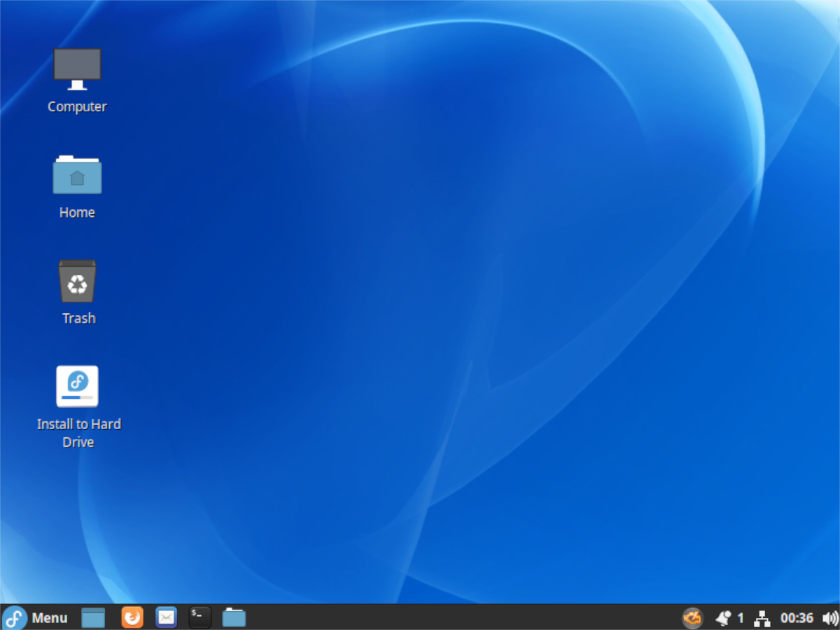Launch Firefox from the taskbar
The width and height of the screenshot is (840, 630).
(x=132, y=617)
